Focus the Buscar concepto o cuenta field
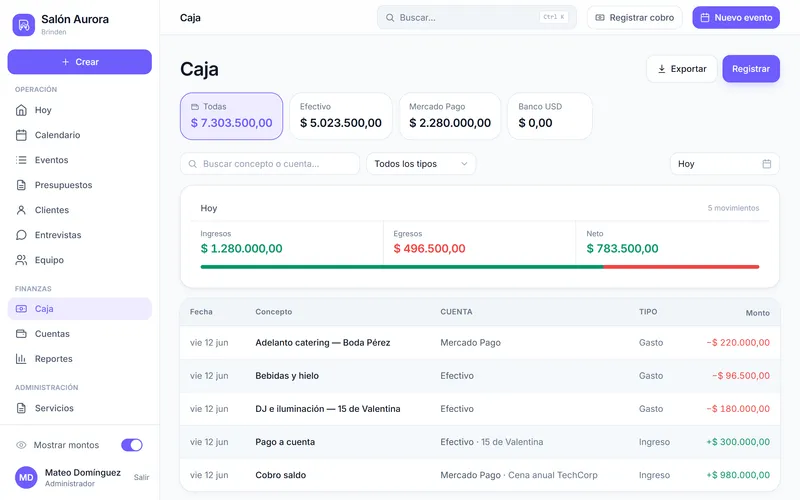This screenshot has height=500, width=800. (269, 164)
